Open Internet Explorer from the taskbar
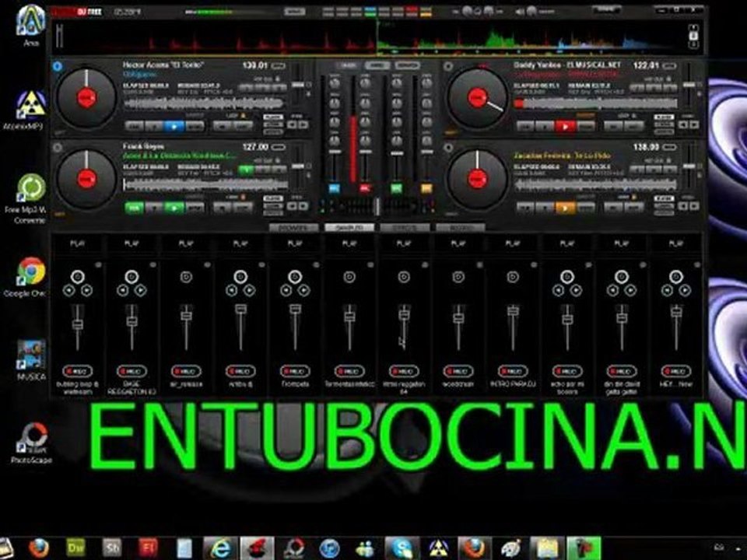Viewport: 747px width, 560px height. [x=220, y=548]
